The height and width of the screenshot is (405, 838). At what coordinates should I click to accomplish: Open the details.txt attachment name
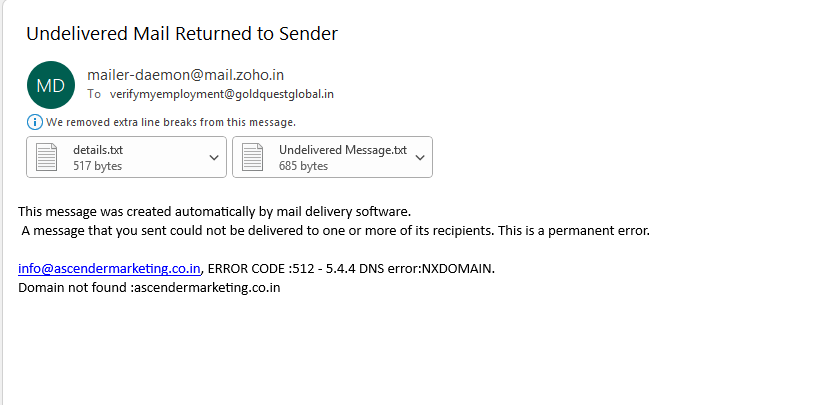coord(98,150)
